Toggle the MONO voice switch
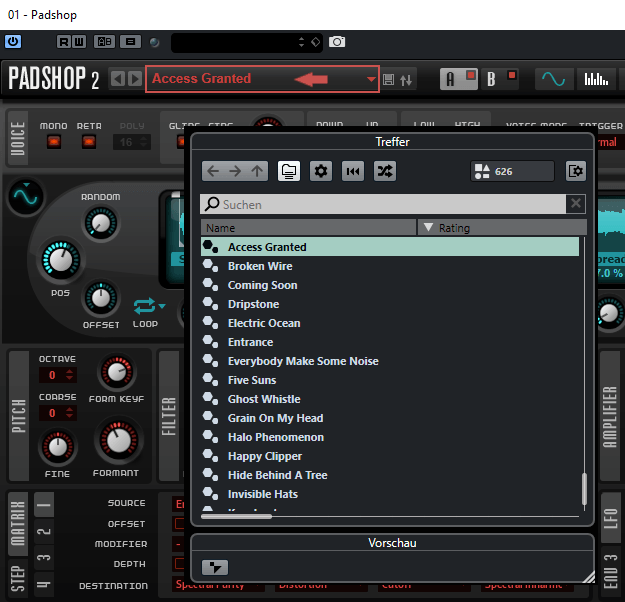 54,141
